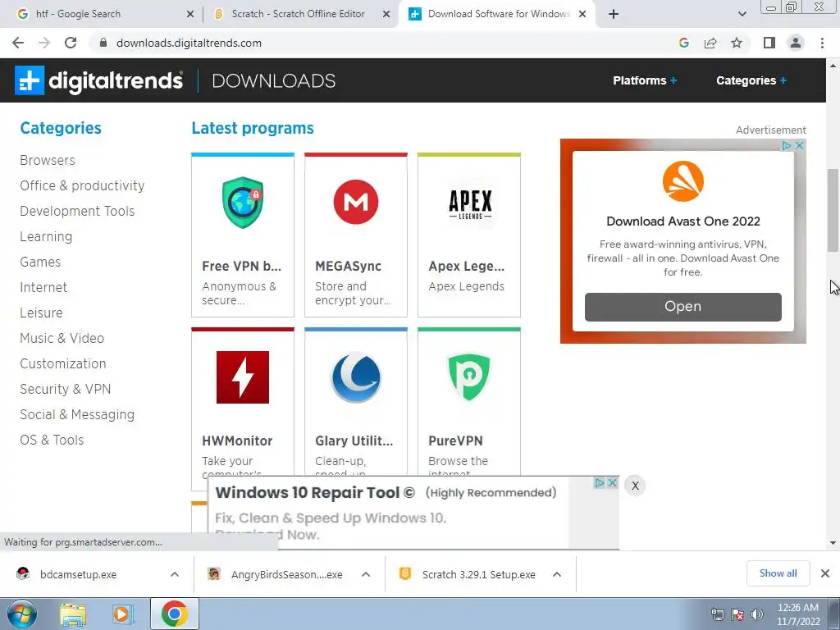
Task: Open the Glary Utilities moon icon
Action: click(x=356, y=377)
